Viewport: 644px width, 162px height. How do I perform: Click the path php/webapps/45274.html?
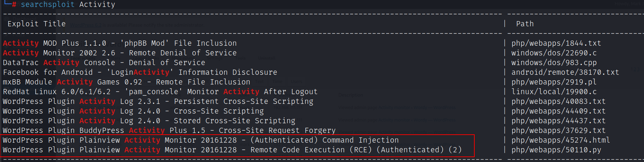(x=561, y=140)
